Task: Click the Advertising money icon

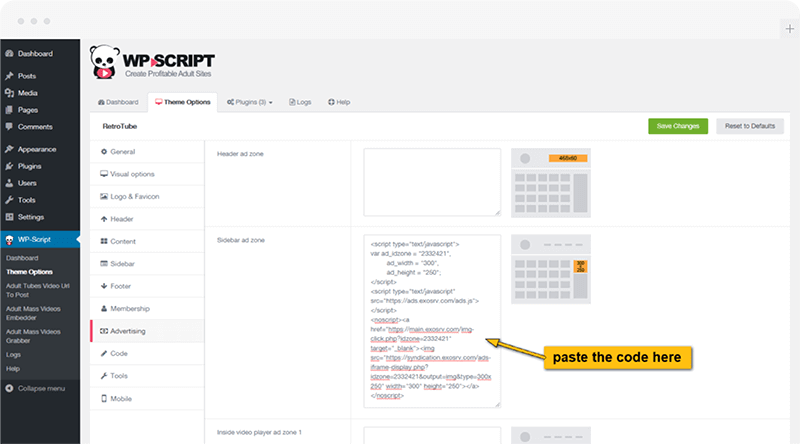Action: tap(104, 331)
